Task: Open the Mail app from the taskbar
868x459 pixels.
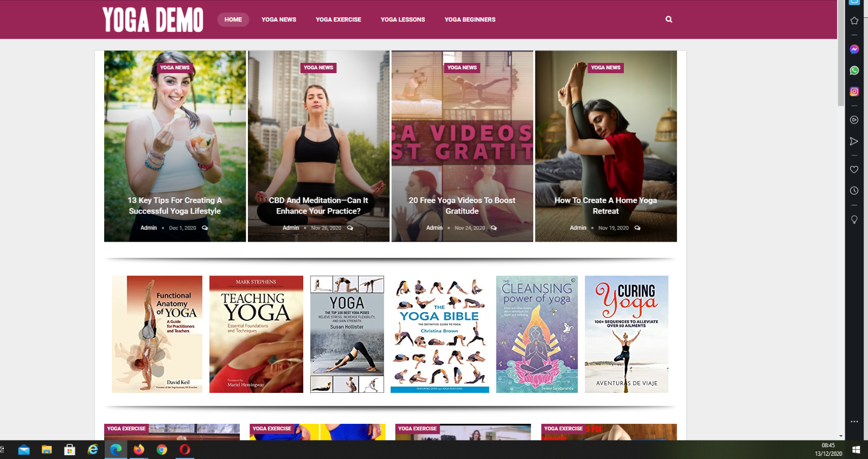Action: point(24,450)
